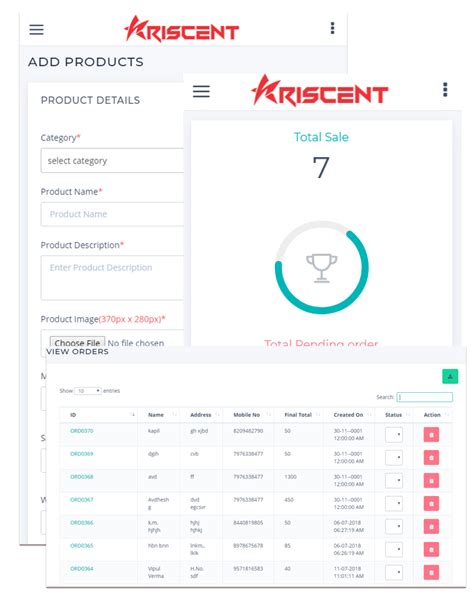Sort orders table by Status column
This screenshot has width=474, height=594.
pyautogui.click(x=394, y=415)
